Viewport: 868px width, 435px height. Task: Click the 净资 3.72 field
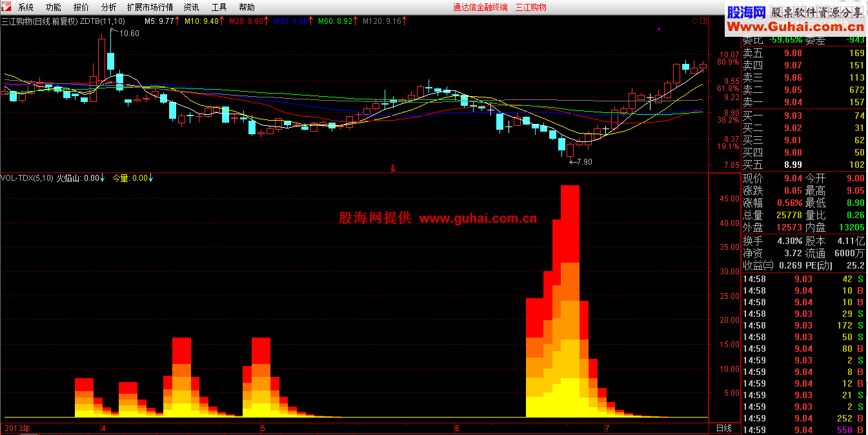(772, 253)
